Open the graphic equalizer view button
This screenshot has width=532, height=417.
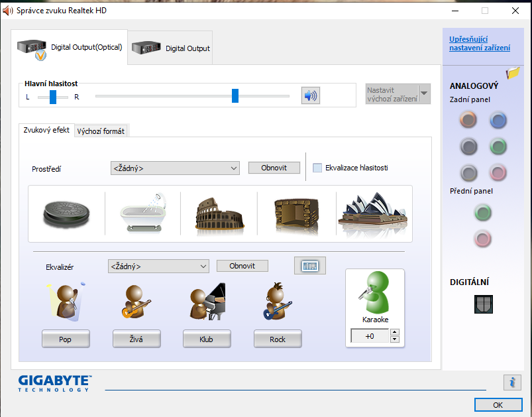tap(310, 266)
